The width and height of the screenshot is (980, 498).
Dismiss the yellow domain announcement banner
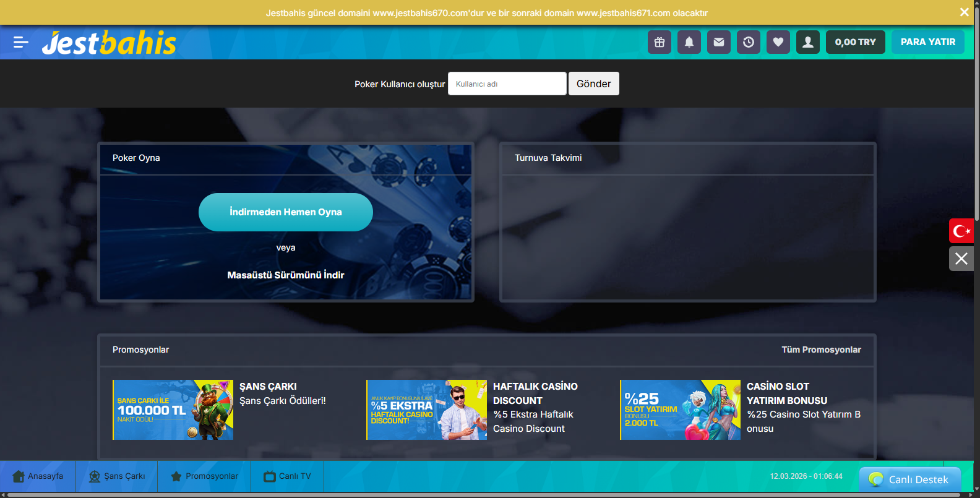[x=964, y=12]
